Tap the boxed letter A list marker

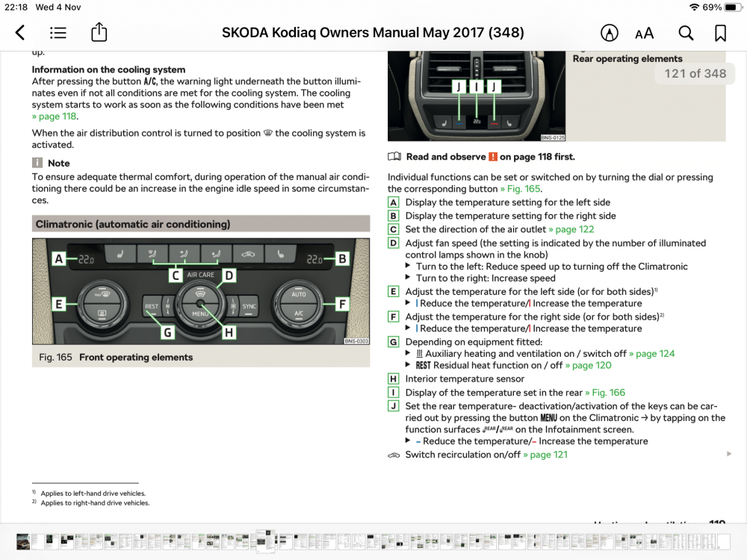coord(394,202)
